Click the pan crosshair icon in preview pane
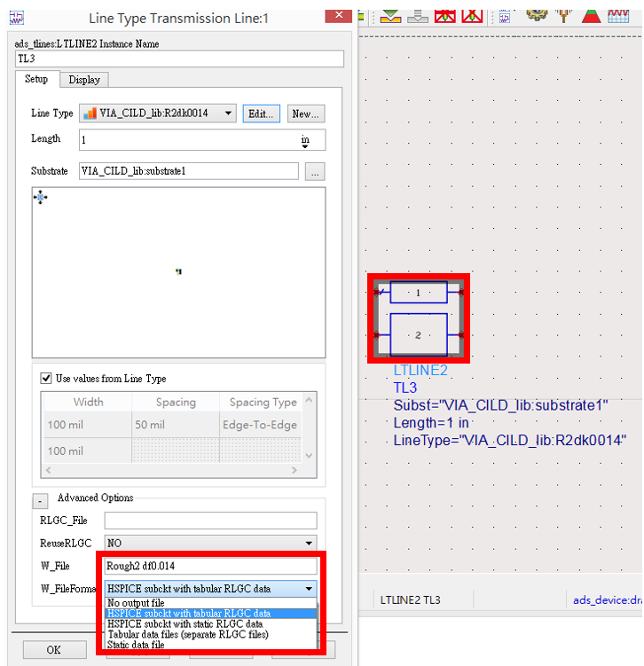This screenshot has height=666, width=644. 40,198
